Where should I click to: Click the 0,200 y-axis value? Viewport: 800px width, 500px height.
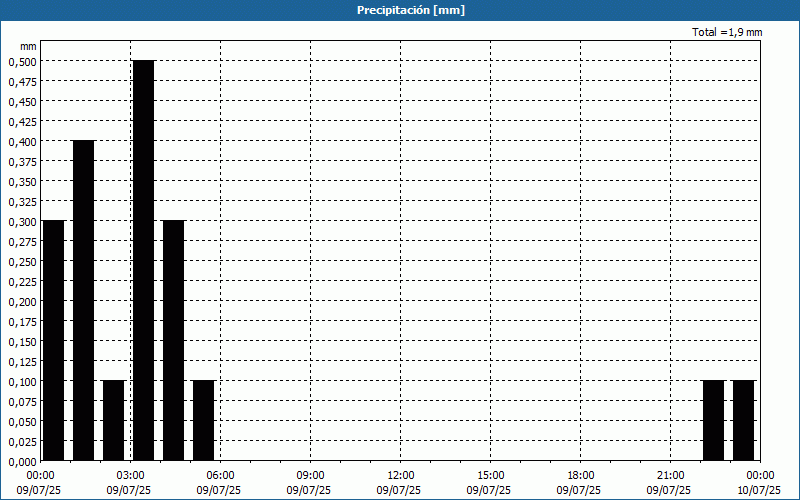(x=22, y=302)
